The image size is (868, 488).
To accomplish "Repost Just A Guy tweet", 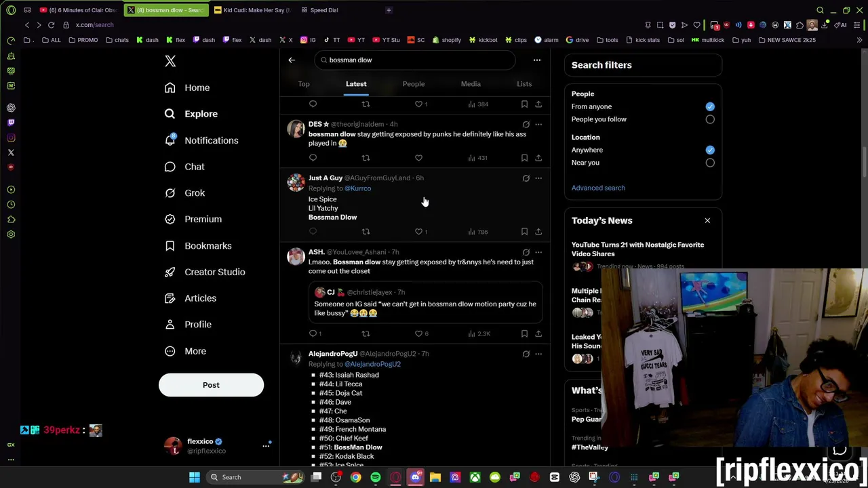I will click(366, 232).
